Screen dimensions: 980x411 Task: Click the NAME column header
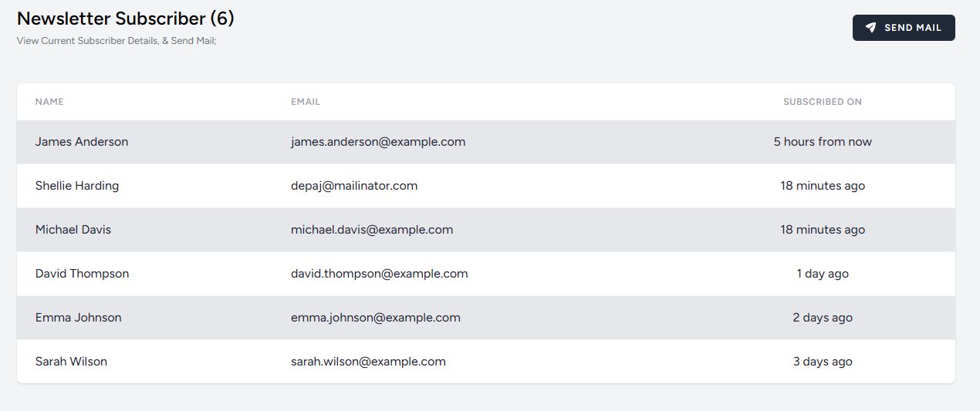[49, 102]
